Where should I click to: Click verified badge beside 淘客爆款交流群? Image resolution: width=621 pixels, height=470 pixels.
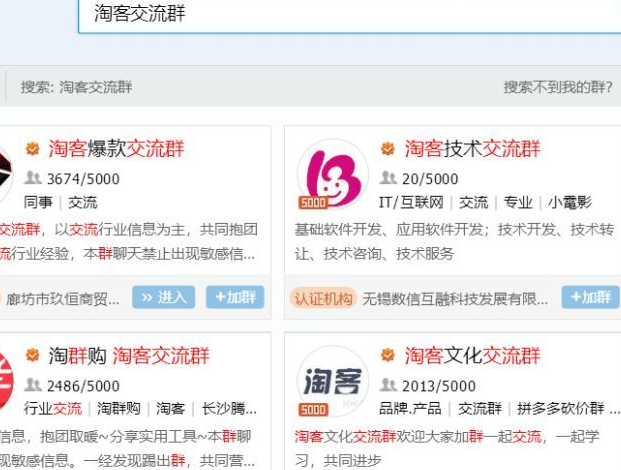pos(32,149)
